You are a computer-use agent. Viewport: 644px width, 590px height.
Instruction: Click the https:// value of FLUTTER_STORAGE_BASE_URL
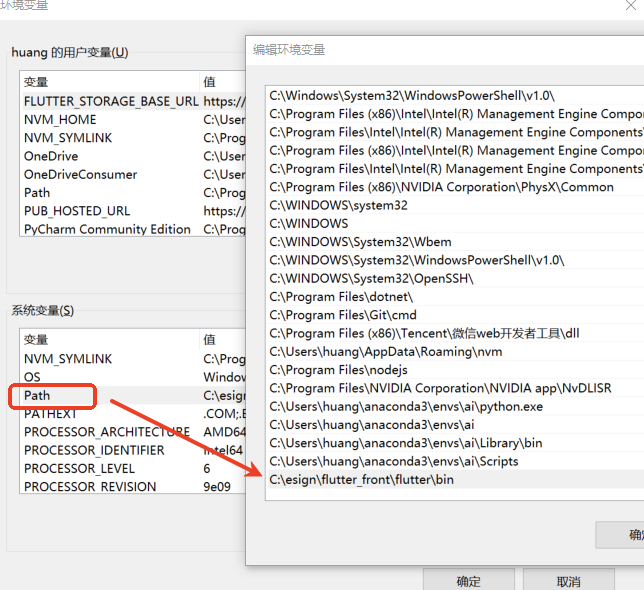tap(224, 101)
